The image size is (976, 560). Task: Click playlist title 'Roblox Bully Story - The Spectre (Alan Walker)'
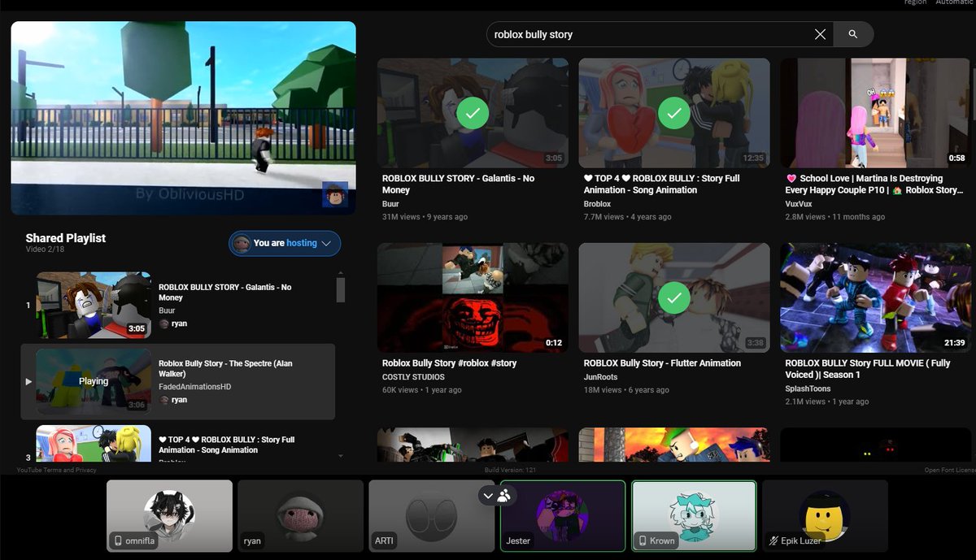point(224,369)
